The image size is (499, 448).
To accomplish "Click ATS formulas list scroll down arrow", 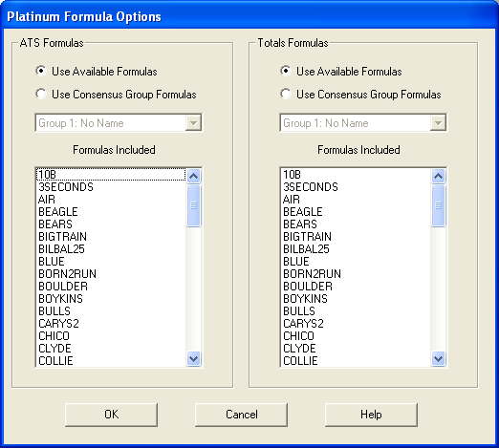I will (194, 359).
